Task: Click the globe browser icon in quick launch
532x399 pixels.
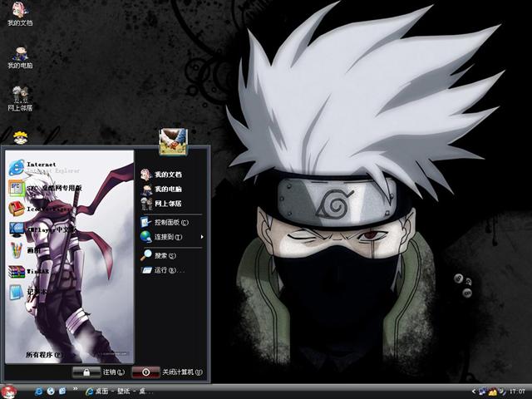Action: click(51, 392)
